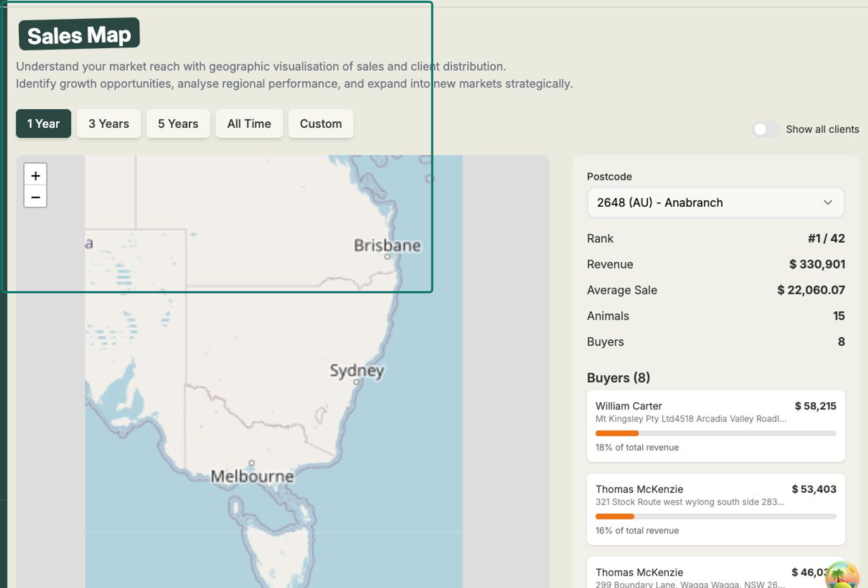Click Brisbane on the map
Viewport: 868px width, 588px height.
point(387,246)
